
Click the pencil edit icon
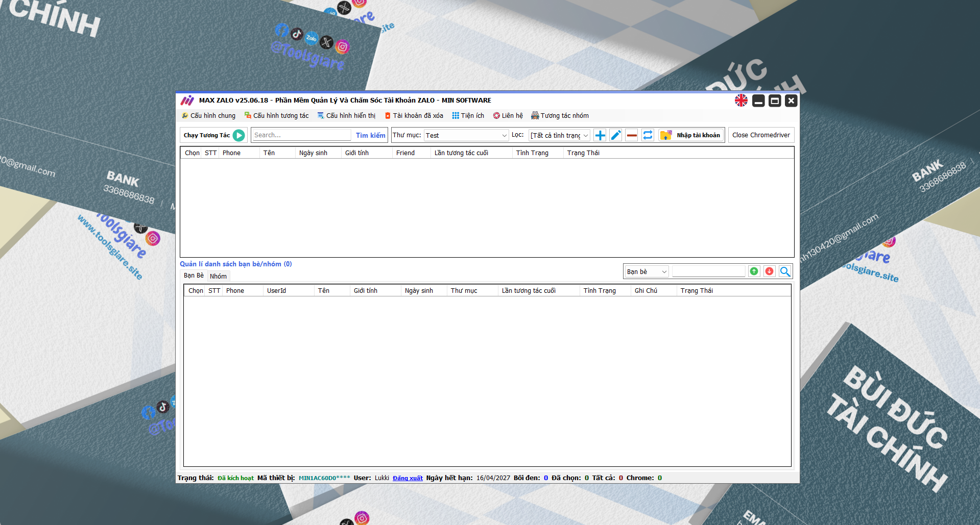(616, 135)
